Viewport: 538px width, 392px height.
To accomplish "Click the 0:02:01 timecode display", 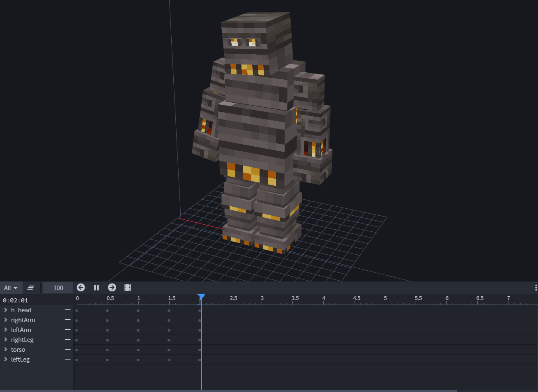I will tap(16, 300).
